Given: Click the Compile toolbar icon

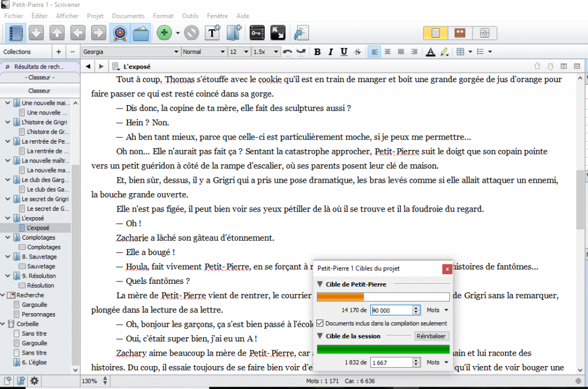Looking at the screenshot, I should (x=301, y=33).
